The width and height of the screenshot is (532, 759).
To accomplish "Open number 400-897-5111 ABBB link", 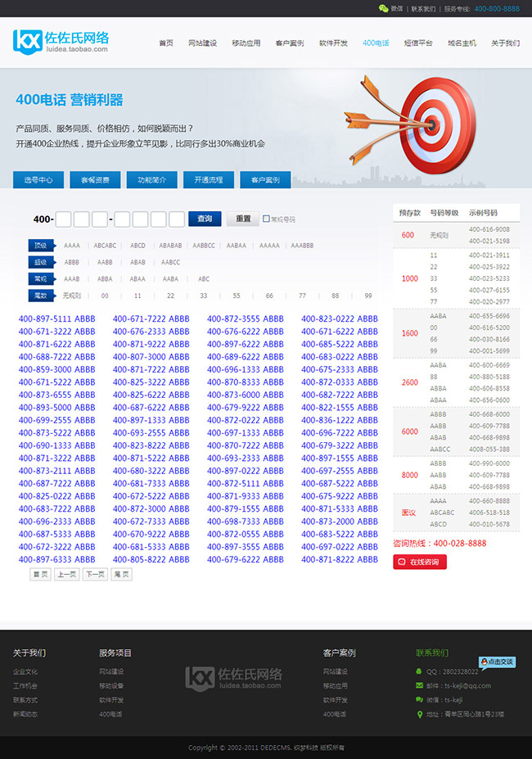I will coord(56,319).
